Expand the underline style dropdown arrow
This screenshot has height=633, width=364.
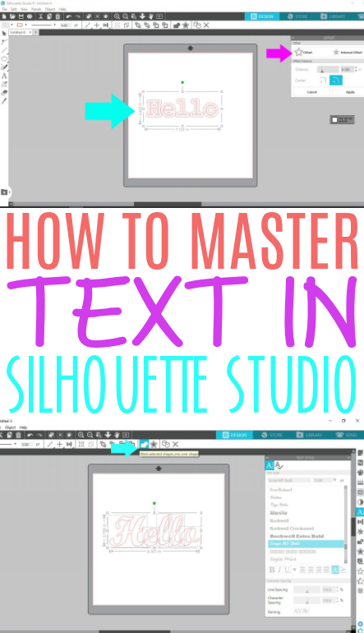click(x=294, y=570)
